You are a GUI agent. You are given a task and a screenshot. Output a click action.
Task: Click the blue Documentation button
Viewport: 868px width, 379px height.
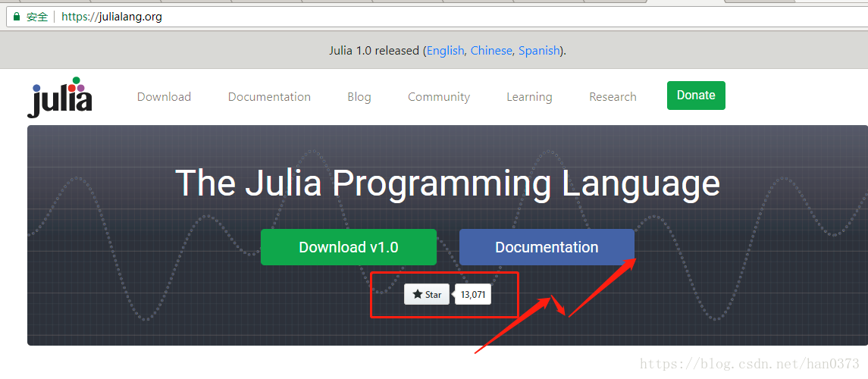tap(547, 247)
